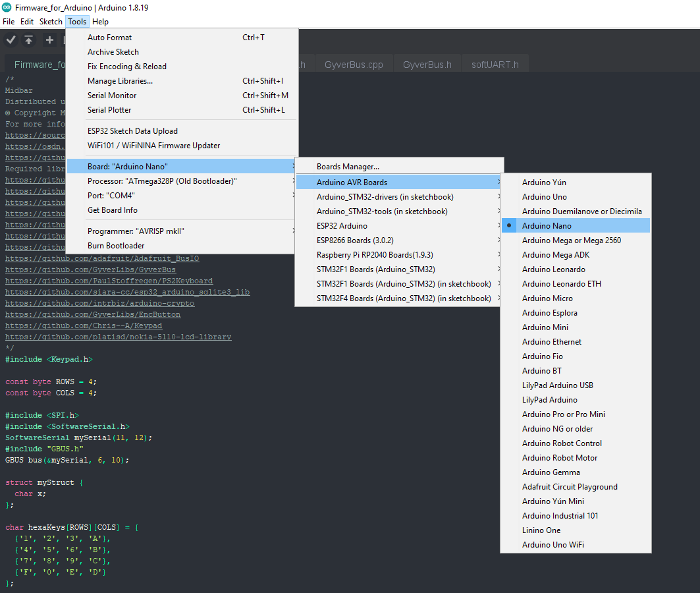
Task: Select Fix Encoding & Reload
Action: point(182,67)
